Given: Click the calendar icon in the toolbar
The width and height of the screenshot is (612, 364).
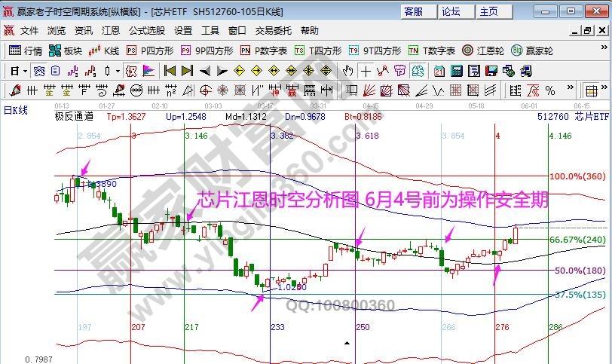Looking at the screenshot, I should pos(439,71).
